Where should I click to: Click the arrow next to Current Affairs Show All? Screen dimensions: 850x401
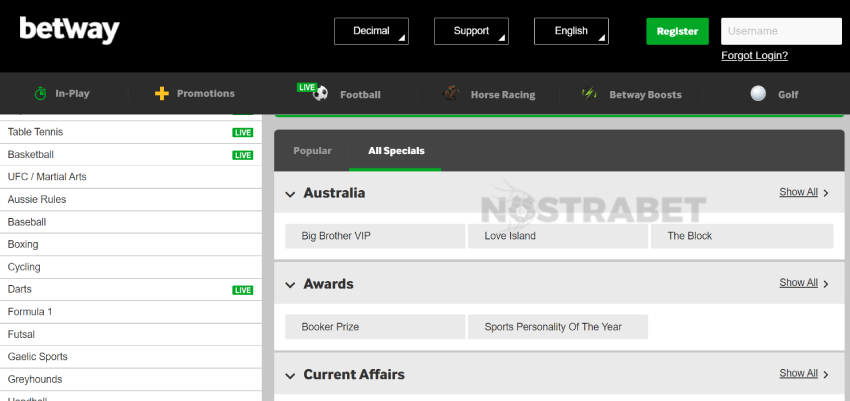click(826, 374)
